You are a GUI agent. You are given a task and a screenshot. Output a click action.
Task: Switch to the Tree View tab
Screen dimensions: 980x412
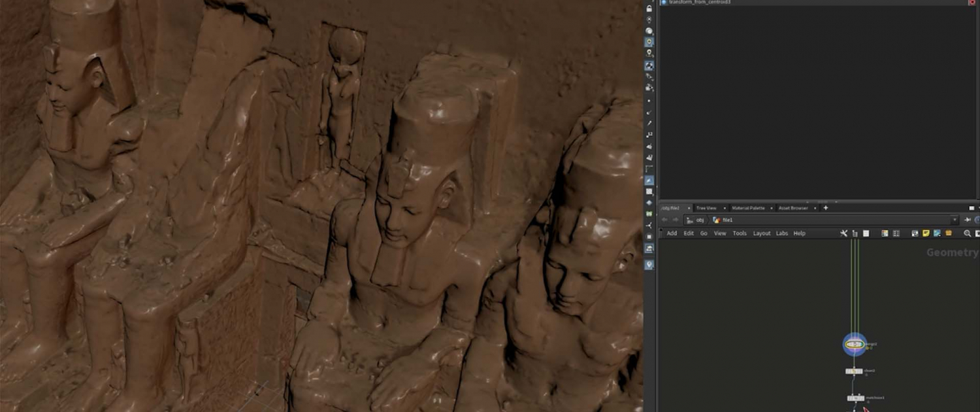pyautogui.click(x=706, y=208)
